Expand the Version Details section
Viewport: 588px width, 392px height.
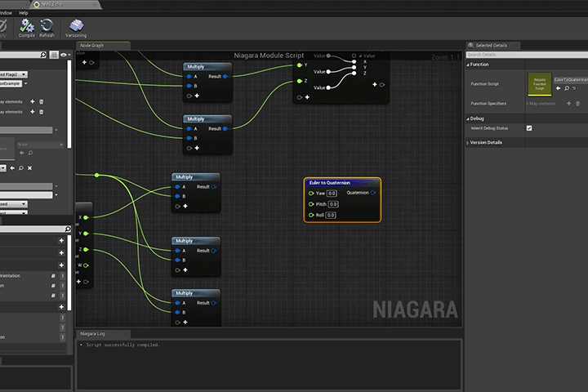pos(468,143)
